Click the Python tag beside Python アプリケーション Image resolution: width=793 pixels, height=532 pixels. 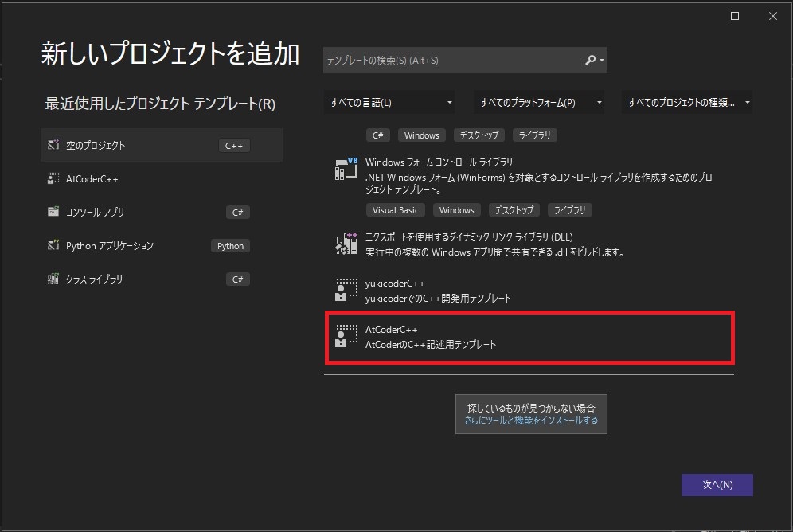point(231,246)
